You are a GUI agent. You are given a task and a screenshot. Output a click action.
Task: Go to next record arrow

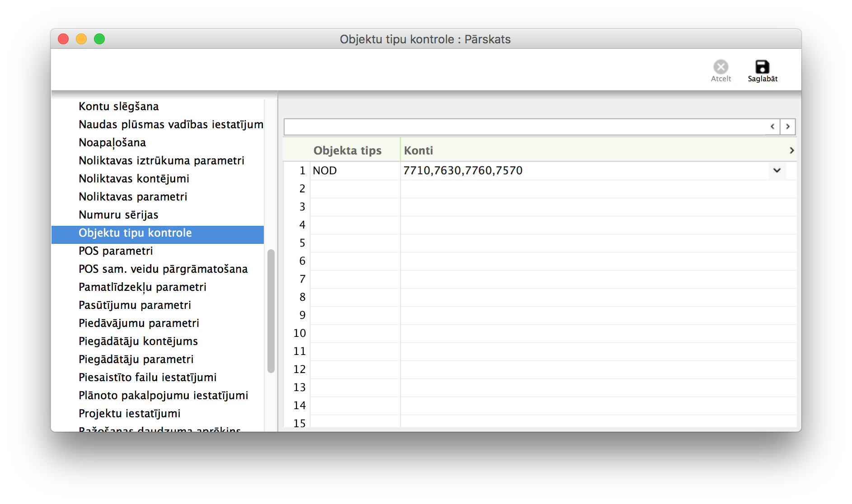788,126
